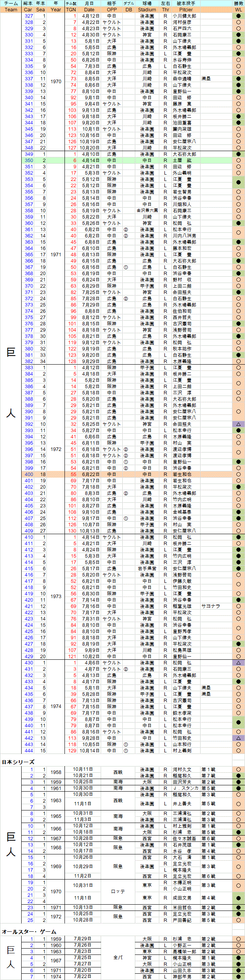Screen dimensions: 245x980
Task: Click the 'オールスター・ゲーム' section heading
Action: (x=29, y=931)
